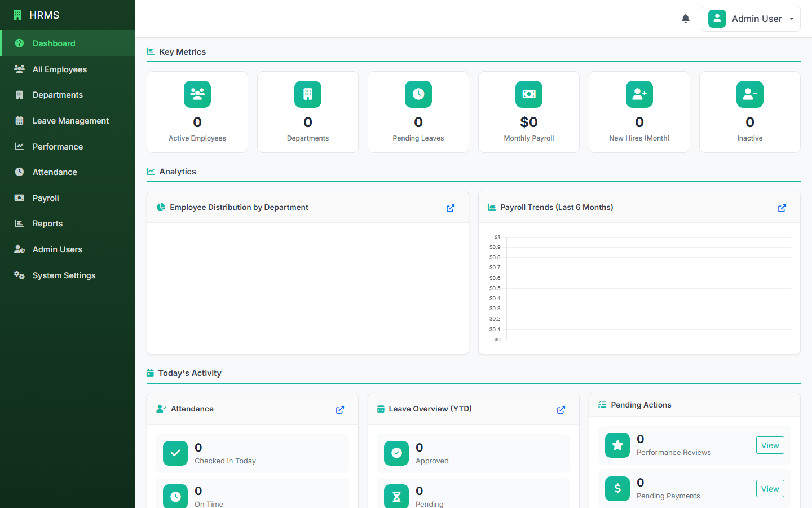This screenshot has width=812, height=508.
Task: Click the Leave Overview (YTD) title
Action: tap(430, 409)
